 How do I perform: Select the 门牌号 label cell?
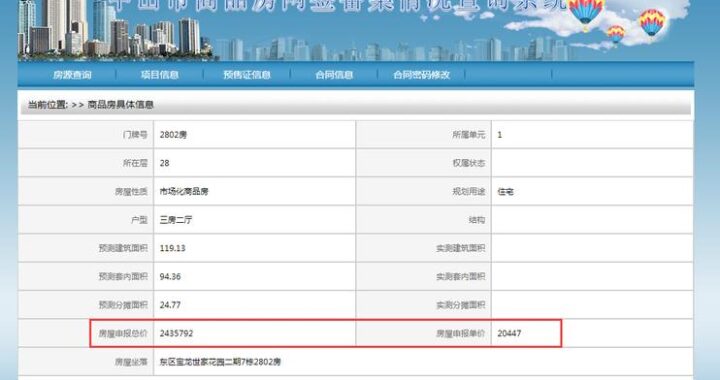tap(85, 134)
